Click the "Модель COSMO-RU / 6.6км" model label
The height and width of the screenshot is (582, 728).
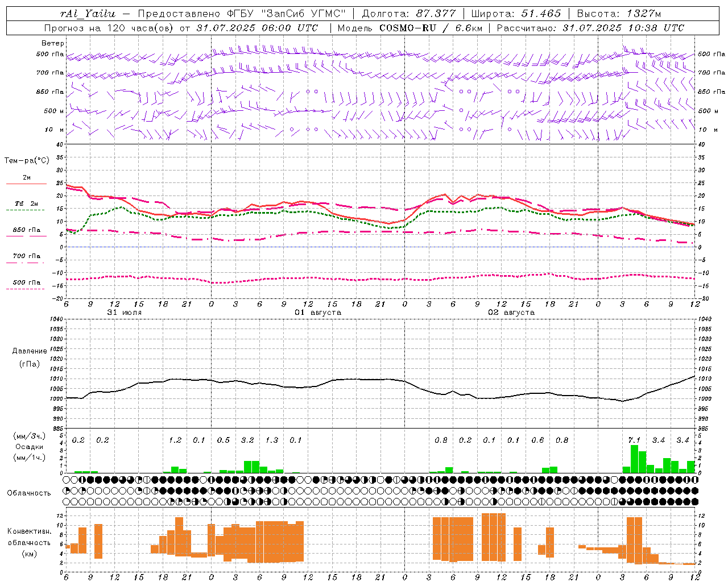pos(410,28)
